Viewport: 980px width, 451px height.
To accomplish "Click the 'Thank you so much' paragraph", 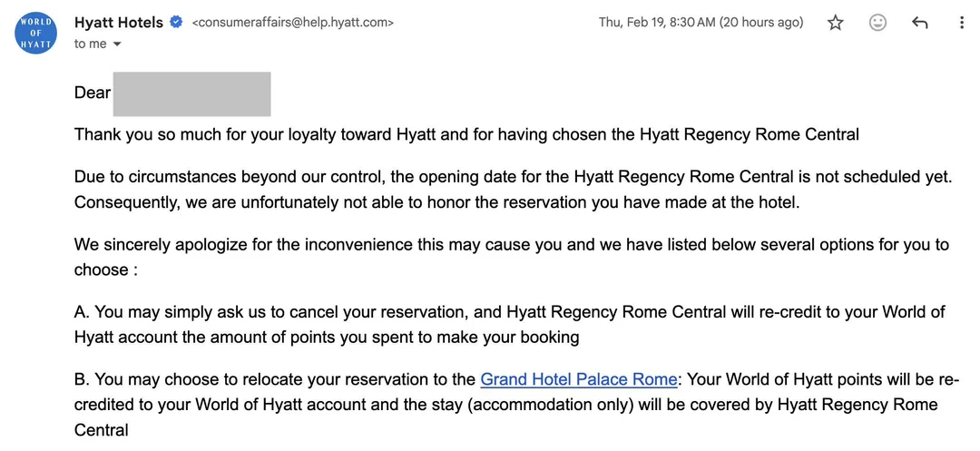I will pos(466,134).
